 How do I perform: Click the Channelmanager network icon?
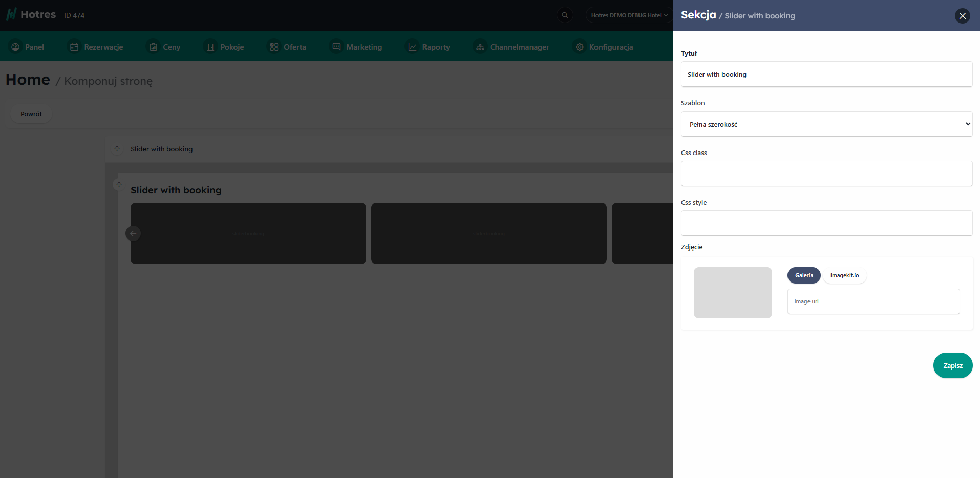tap(480, 47)
